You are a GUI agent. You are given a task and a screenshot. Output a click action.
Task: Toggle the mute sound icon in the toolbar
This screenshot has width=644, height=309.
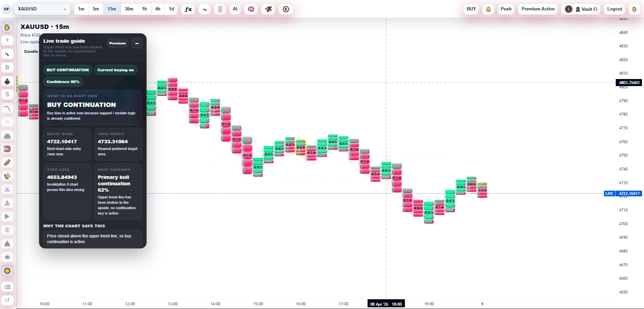[286, 9]
